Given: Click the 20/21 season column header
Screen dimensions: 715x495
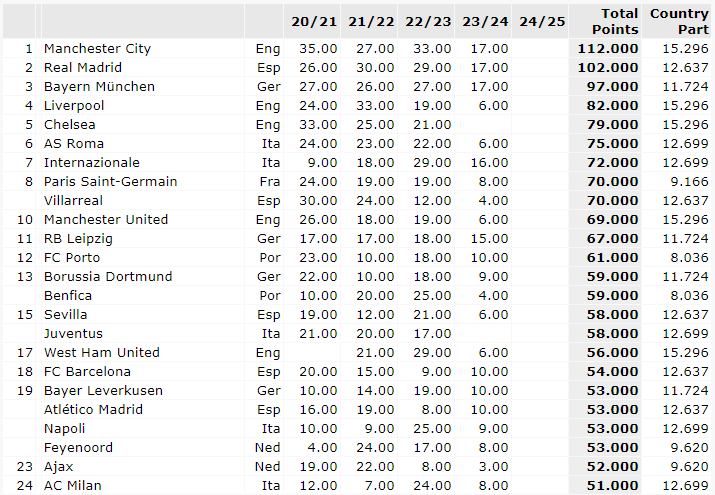Looking at the screenshot, I should pos(312,22).
